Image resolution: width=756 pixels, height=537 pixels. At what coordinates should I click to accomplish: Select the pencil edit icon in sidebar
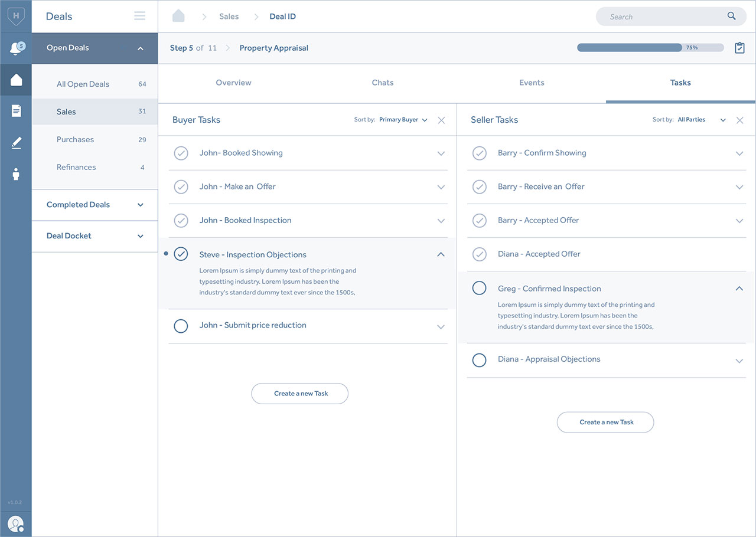(16, 142)
